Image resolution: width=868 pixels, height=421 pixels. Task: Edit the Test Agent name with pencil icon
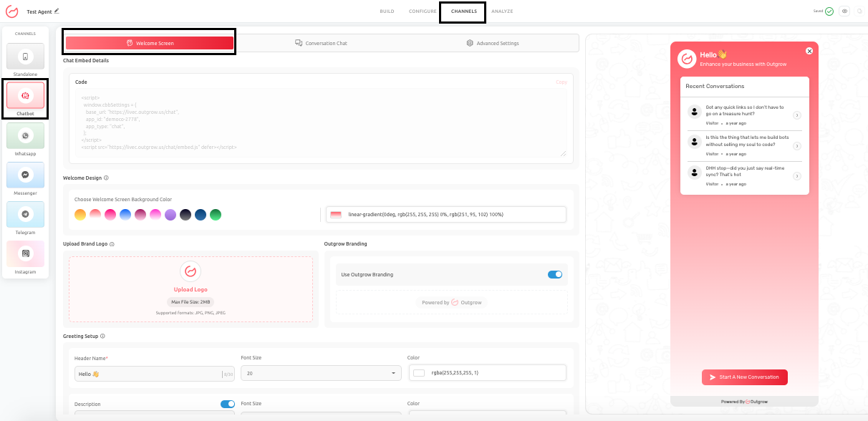point(57,11)
